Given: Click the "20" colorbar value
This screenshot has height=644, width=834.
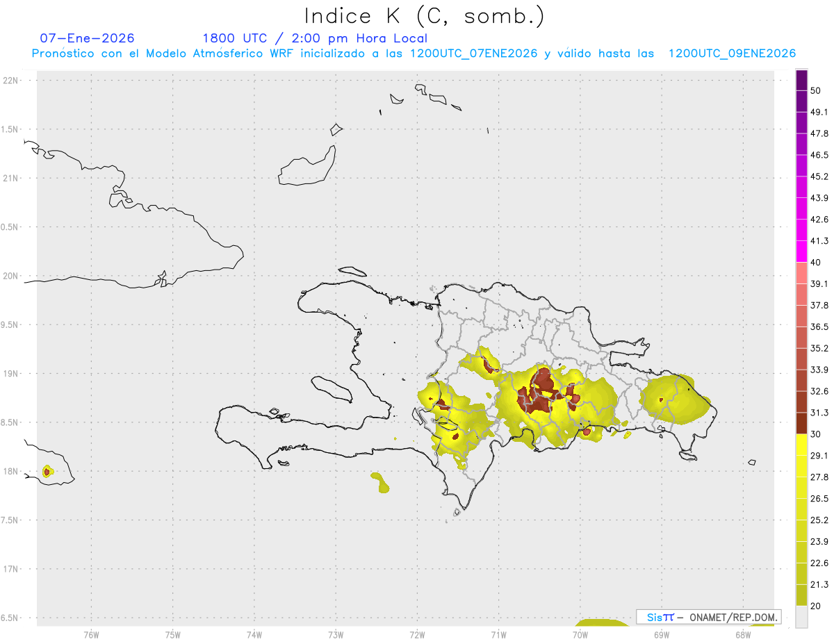Looking at the screenshot, I should tap(816, 606).
